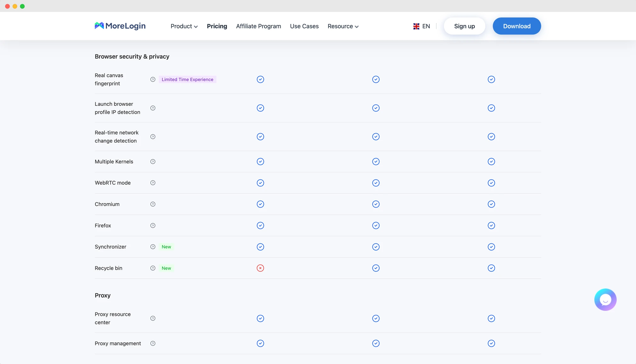Click the Limited Time Experience badge

click(x=187, y=79)
